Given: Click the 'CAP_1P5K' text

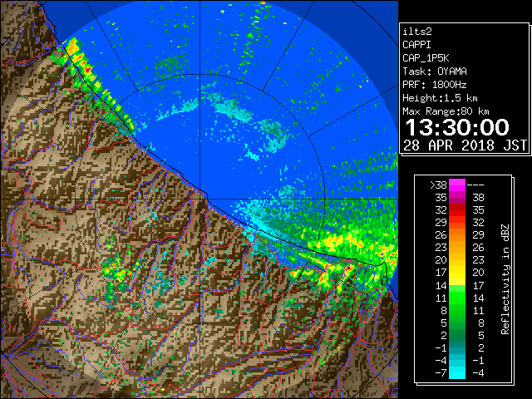Looking at the screenshot, I should 426,58.
